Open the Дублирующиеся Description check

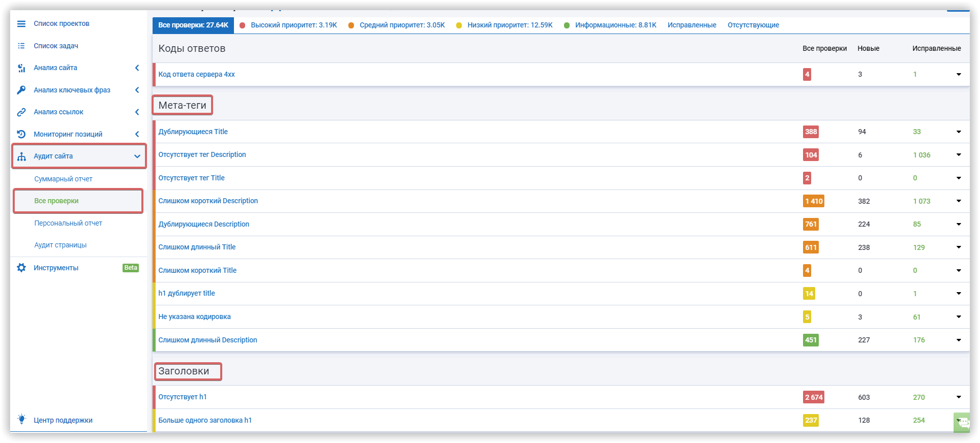tap(204, 225)
